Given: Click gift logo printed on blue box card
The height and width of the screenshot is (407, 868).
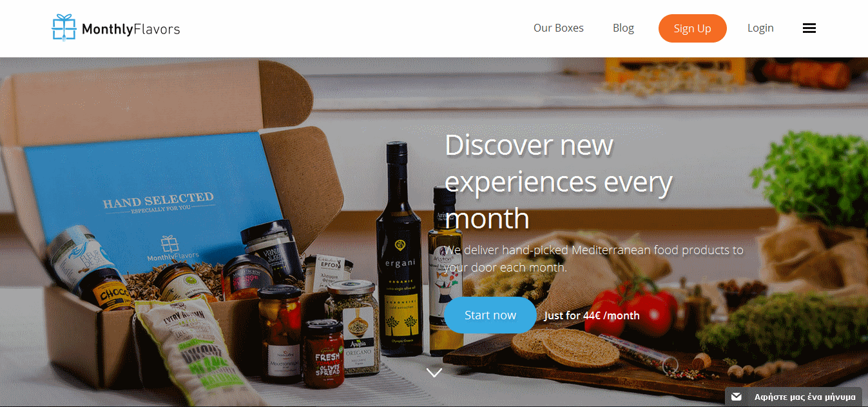Looking at the screenshot, I should point(168,243).
